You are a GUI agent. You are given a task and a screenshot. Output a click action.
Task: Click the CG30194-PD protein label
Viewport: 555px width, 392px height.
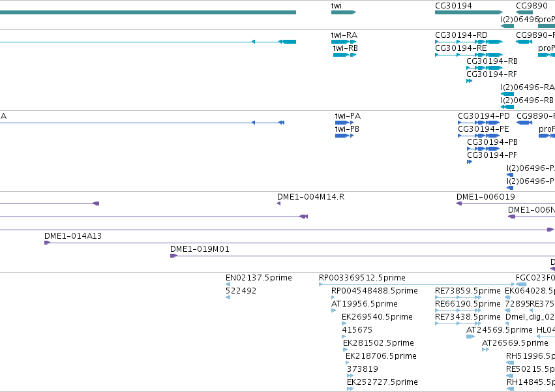coord(484,116)
